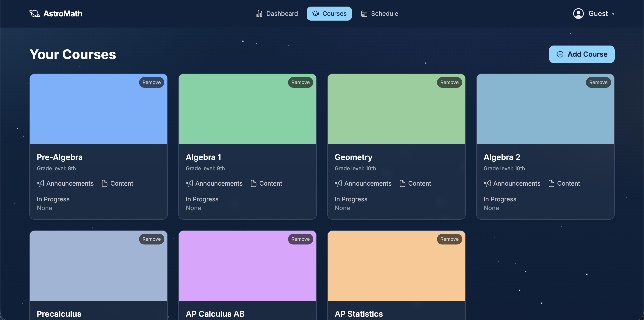Click the megaphone icon on Algebra 2 card
The image size is (644, 320).
point(488,183)
